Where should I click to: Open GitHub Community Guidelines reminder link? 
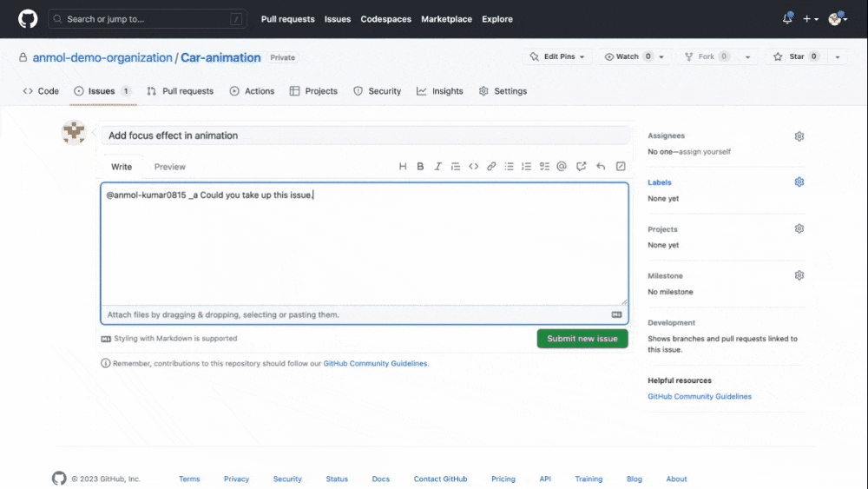(x=375, y=363)
